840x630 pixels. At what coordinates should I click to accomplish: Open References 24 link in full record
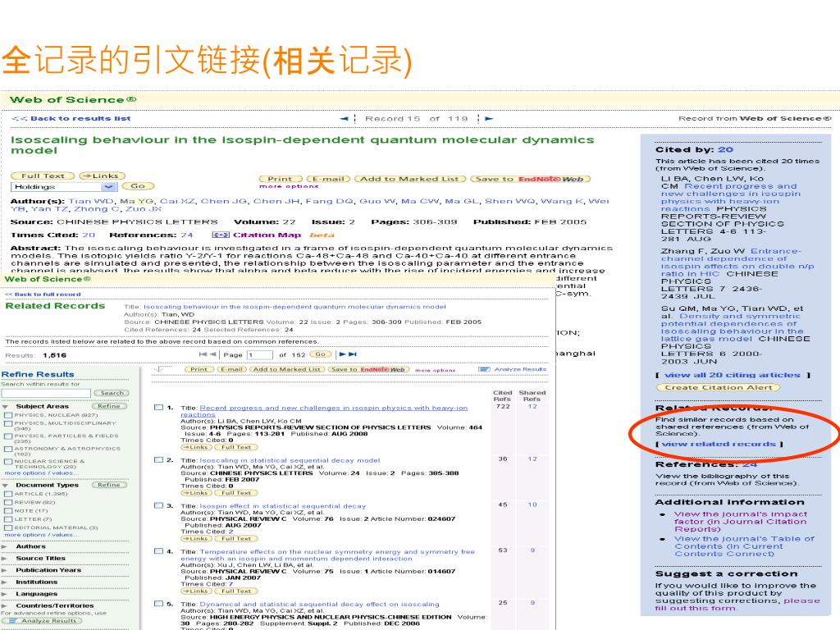186,235
